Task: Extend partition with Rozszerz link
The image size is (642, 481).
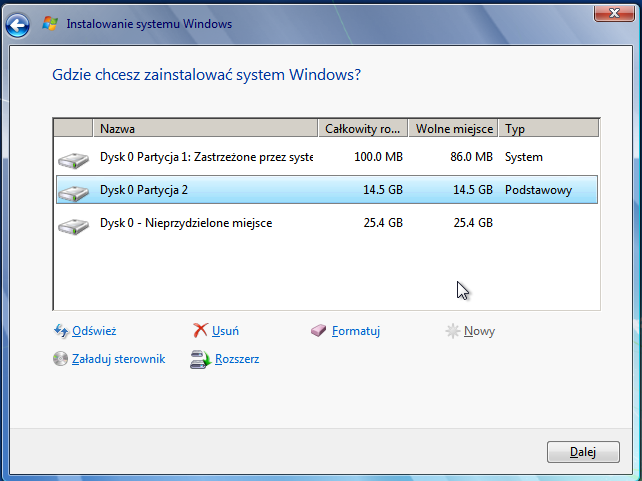Action: 237,359
